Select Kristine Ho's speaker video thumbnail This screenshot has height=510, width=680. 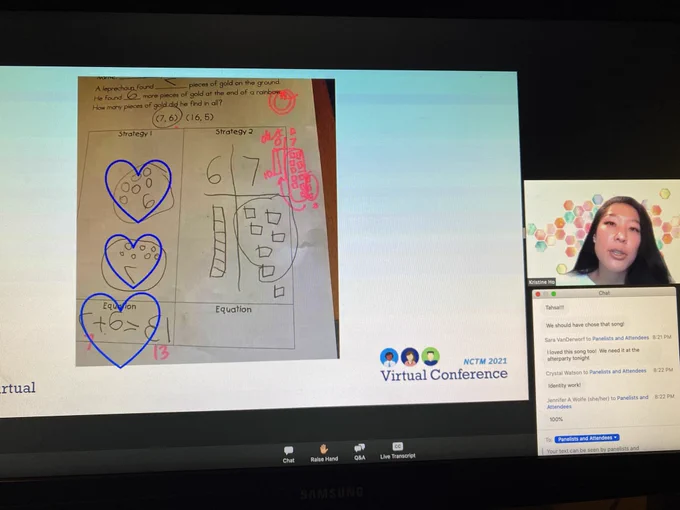click(x=602, y=232)
